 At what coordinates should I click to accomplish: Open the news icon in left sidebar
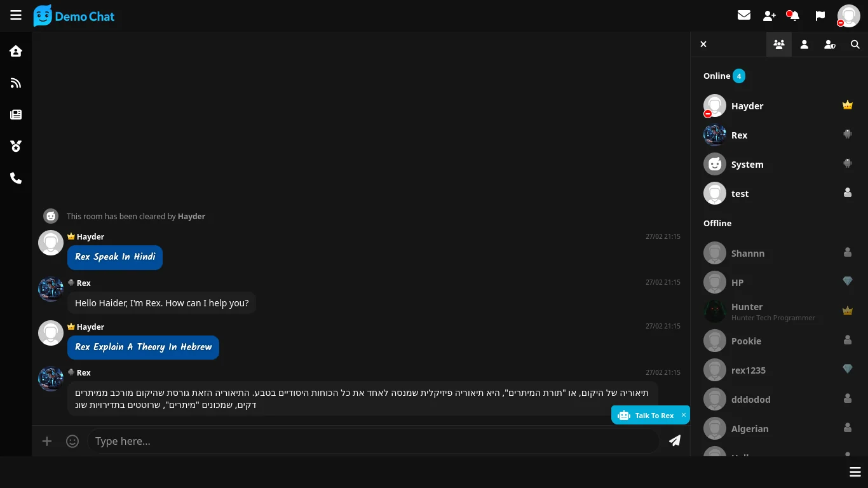[x=16, y=115]
